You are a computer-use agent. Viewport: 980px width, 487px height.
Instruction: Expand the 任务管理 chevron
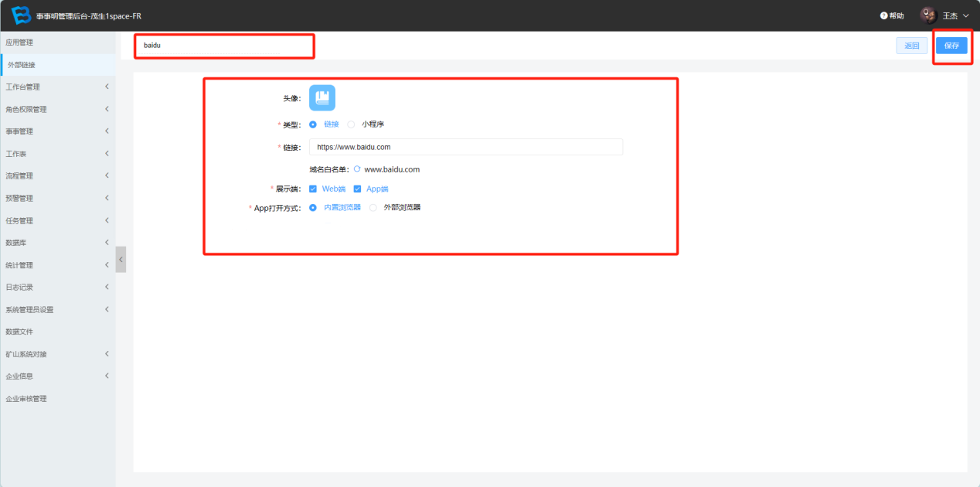coord(107,220)
